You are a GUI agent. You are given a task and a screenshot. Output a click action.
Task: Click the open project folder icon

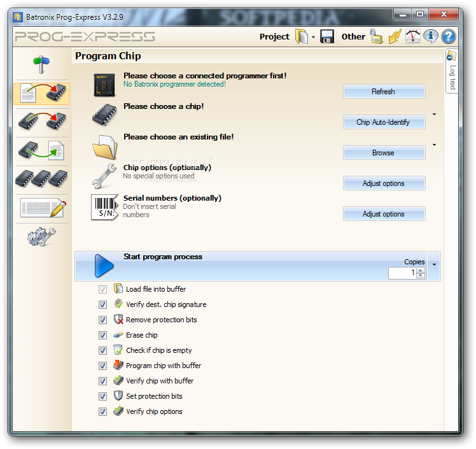point(302,36)
